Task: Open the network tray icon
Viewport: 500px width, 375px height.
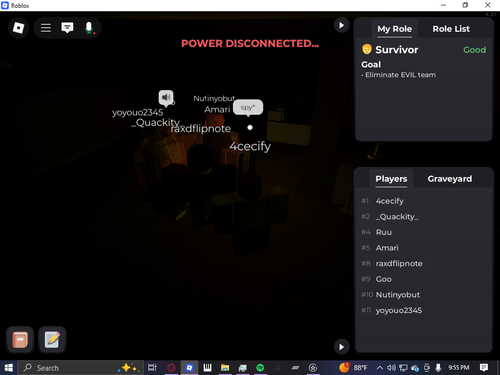Action: tap(403, 368)
